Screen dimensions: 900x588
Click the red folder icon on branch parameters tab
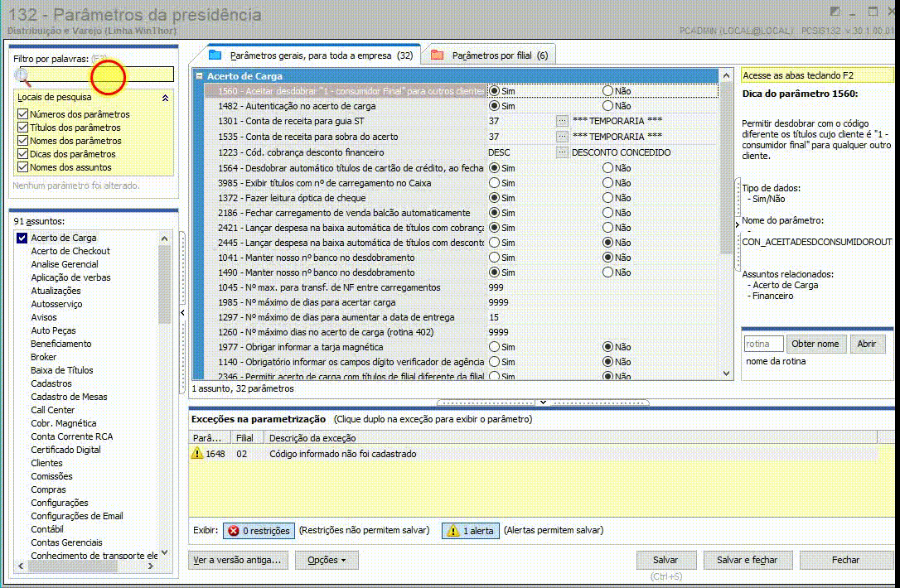click(438, 55)
